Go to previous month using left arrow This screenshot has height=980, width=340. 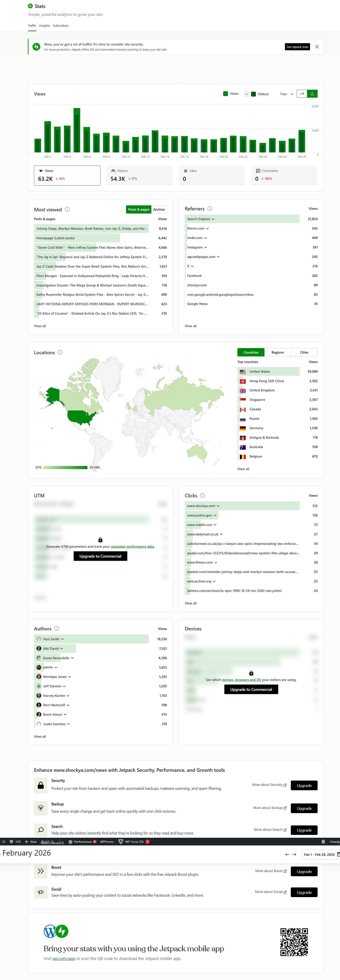coord(287,854)
